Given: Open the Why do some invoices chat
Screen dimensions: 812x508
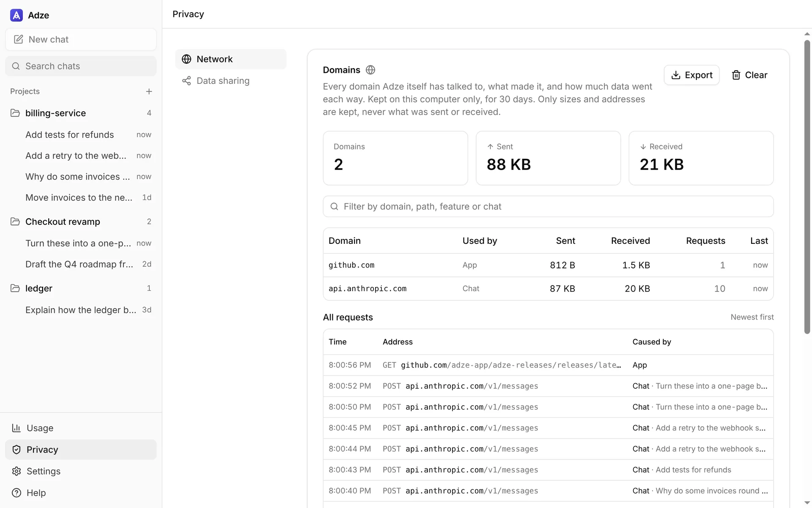Looking at the screenshot, I should tap(81, 177).
